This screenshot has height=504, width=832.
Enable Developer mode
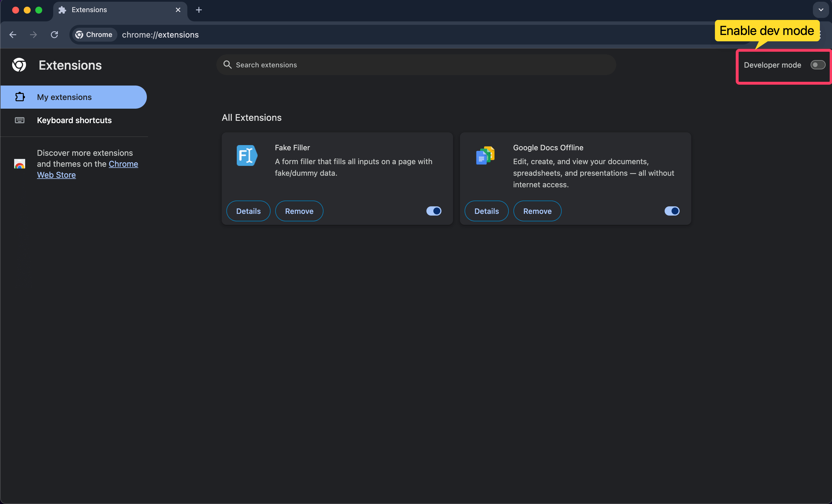coord(818,65)
